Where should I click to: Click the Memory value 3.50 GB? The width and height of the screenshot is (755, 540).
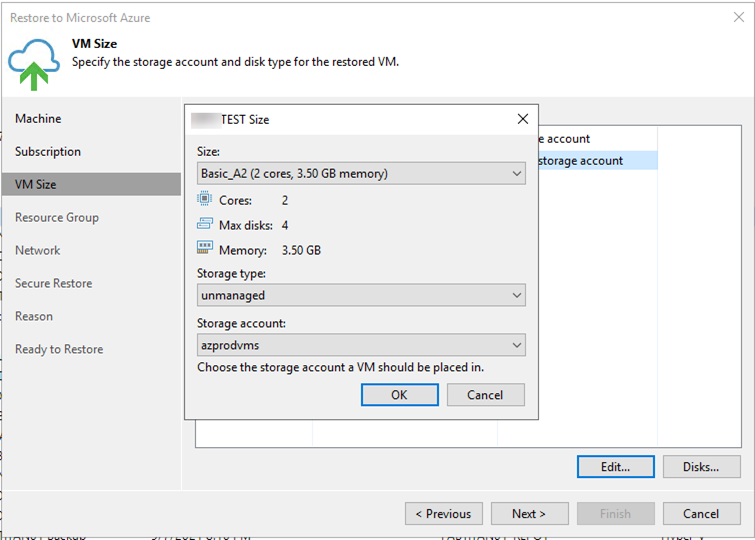(x=301, y=250)
